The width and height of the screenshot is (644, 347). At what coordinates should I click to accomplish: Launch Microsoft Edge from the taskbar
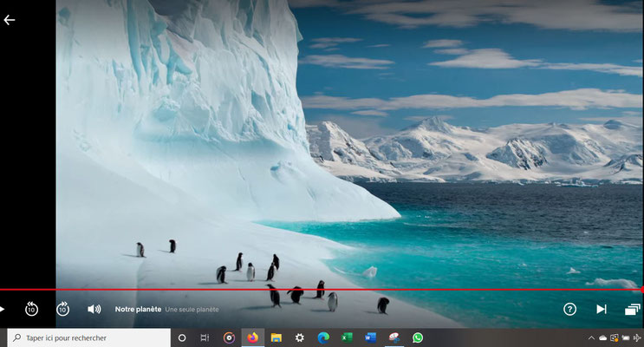point(323,338)
